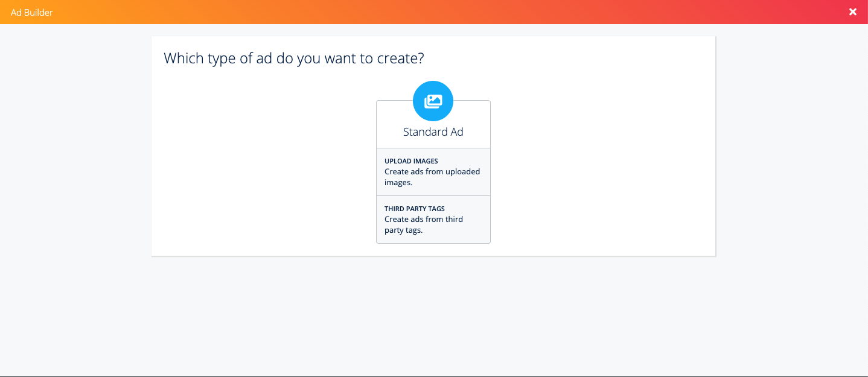This screenshot has height=377, width=868.
Task: Select the Standard Ad title text
Action: [x=433, y=132]
